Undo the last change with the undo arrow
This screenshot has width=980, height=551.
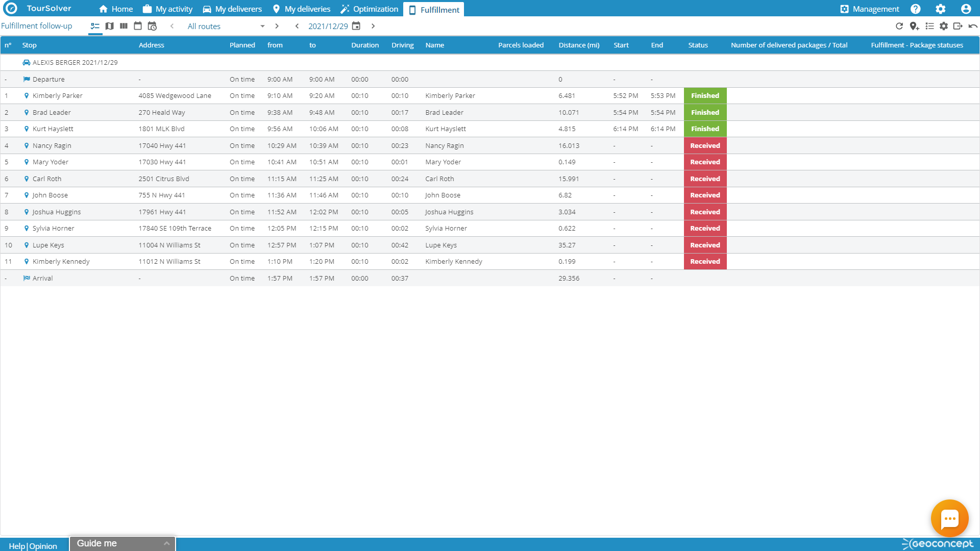tap(973, 26)
